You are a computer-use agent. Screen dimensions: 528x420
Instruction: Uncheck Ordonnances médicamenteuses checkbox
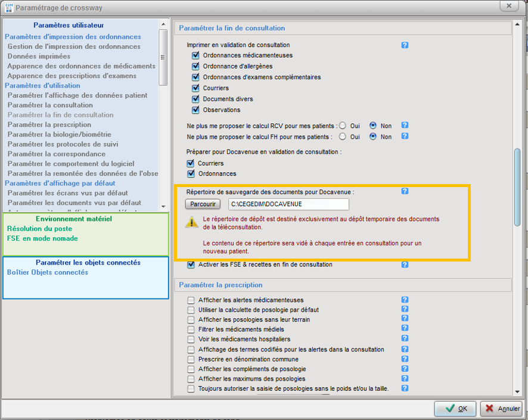195,55
